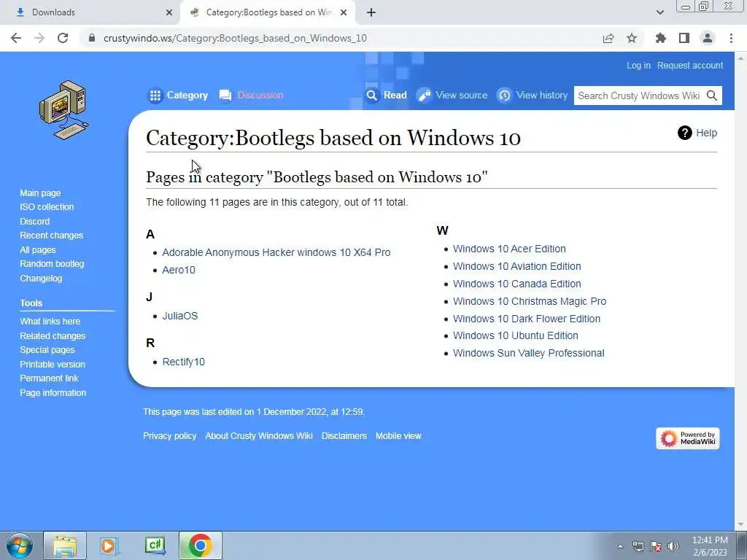Click the View source key icon
The width and height of the screenshot is (747, 560).
(x=424, y=96)
